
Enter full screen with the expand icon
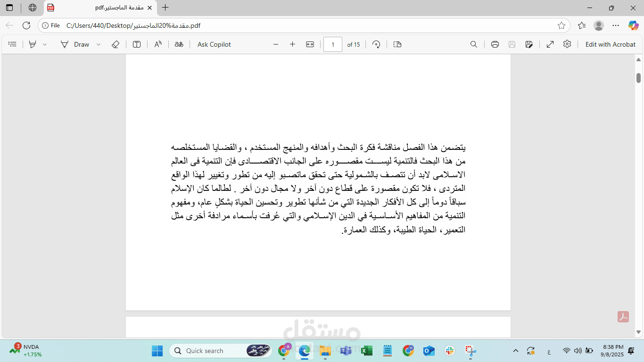coord(550,44)
